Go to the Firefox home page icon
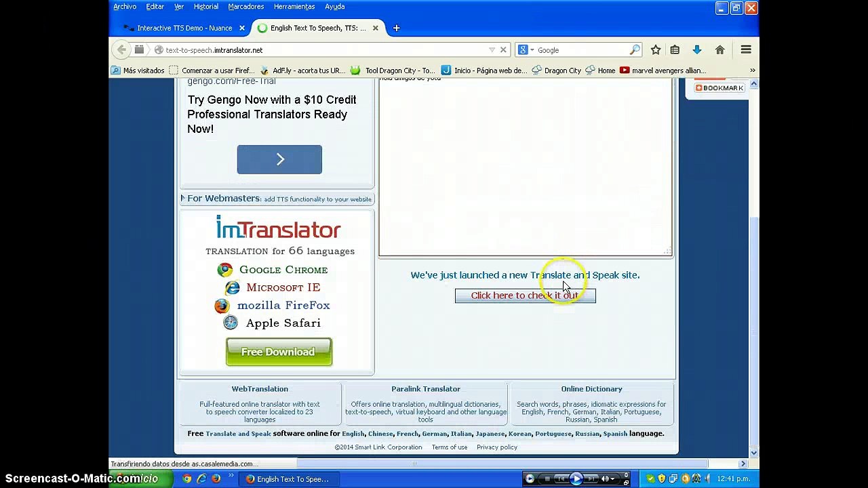 (719, 49)
